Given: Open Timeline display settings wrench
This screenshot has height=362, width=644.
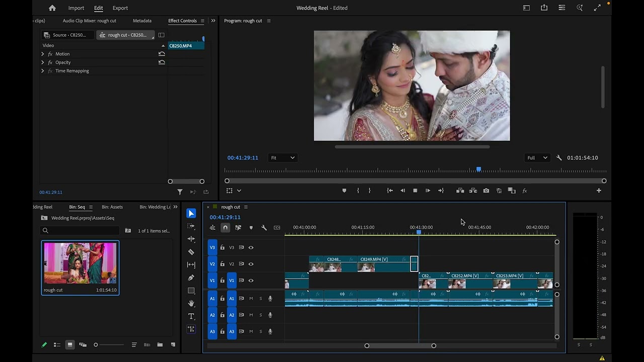Looking at the screenshot, I should point(264,228).
